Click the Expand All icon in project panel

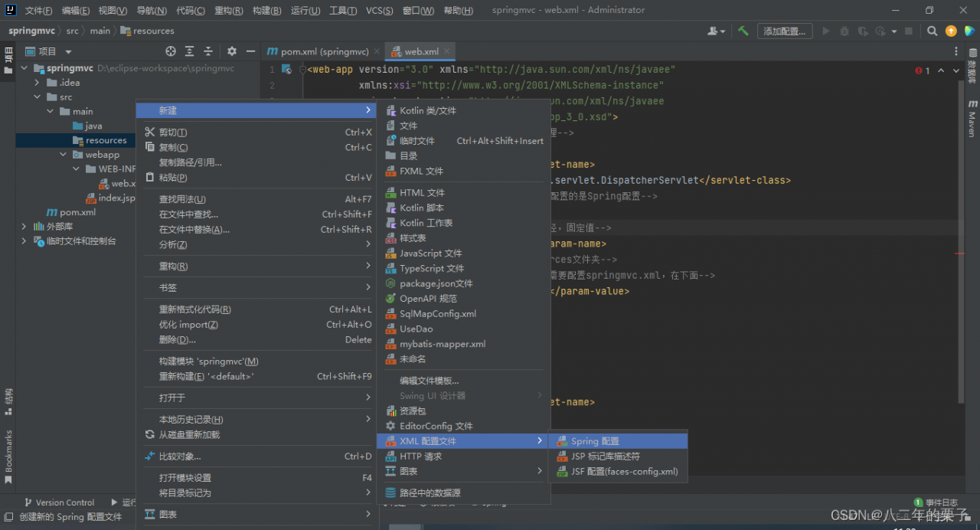point(190,51)
